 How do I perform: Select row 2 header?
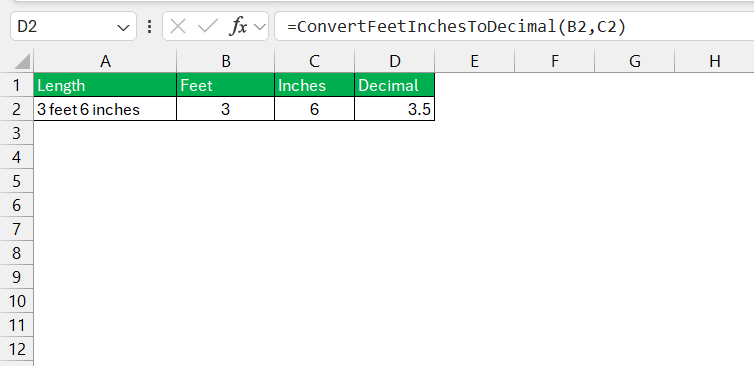(x=17, y=109)
